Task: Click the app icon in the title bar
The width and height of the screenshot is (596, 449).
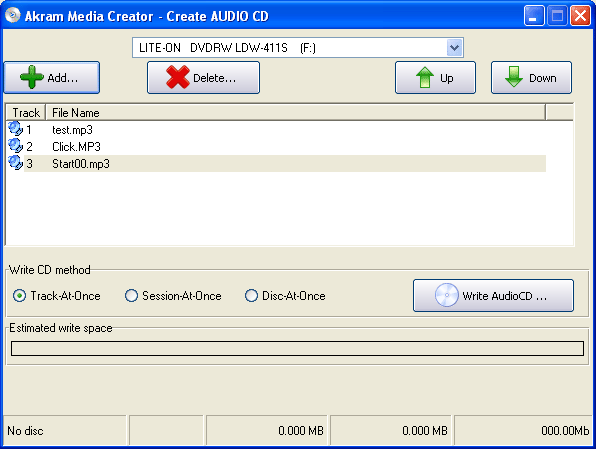Action: (x=12, y=16)
